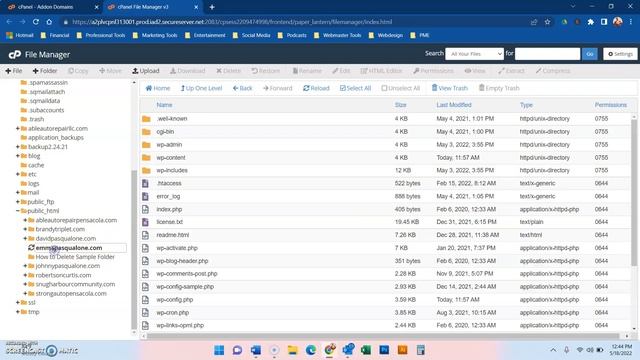Switch to the cPanel File Manager v3 tab

(x=153, y=7)
